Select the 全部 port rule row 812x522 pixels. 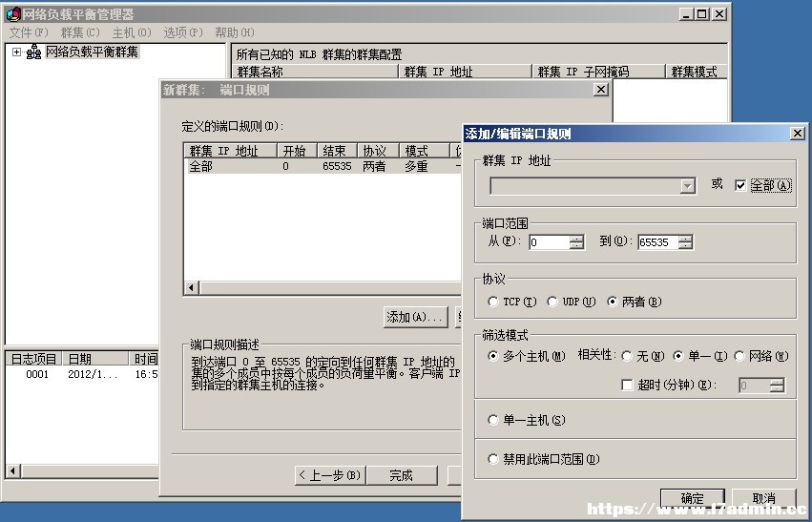(x=323, y=166)
